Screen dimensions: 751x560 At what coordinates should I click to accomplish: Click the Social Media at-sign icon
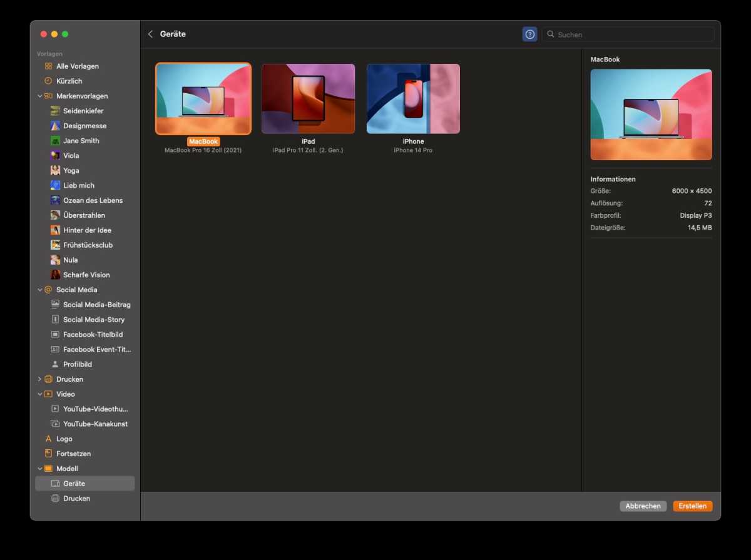point(48,290)
